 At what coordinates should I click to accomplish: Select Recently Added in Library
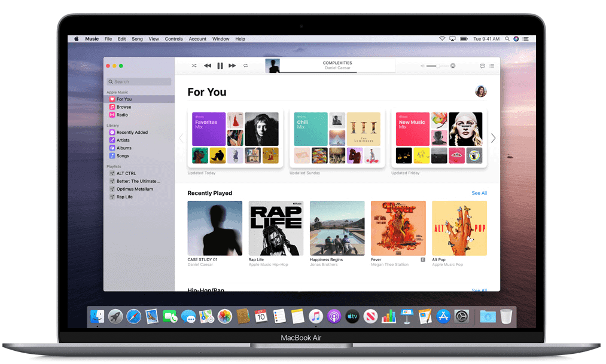(132, 133)
